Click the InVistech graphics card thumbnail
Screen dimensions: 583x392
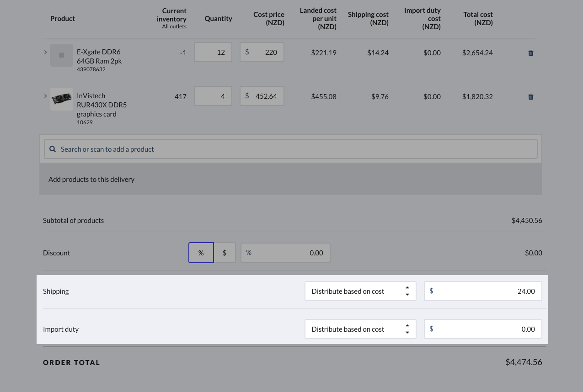[x=62, y=99]
